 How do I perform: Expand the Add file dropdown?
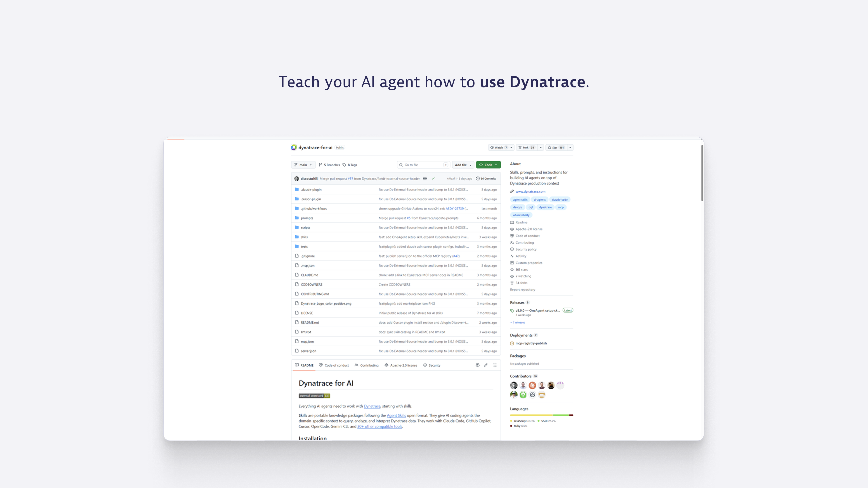click(463, 165)
